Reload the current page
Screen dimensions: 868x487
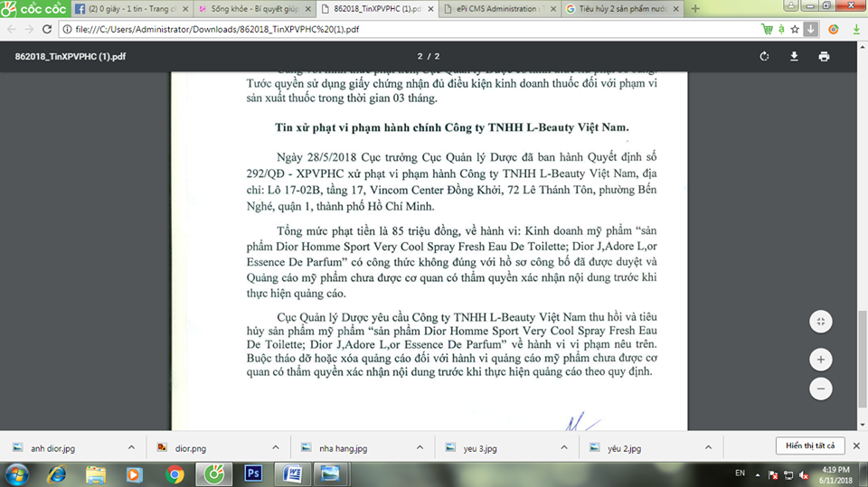tap(45, 29)
